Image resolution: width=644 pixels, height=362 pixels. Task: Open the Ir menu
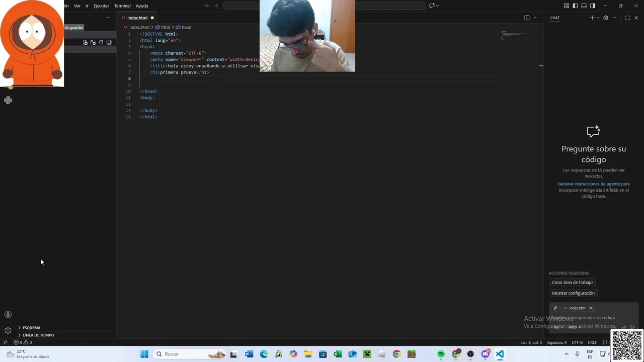[x=87, y=6]
